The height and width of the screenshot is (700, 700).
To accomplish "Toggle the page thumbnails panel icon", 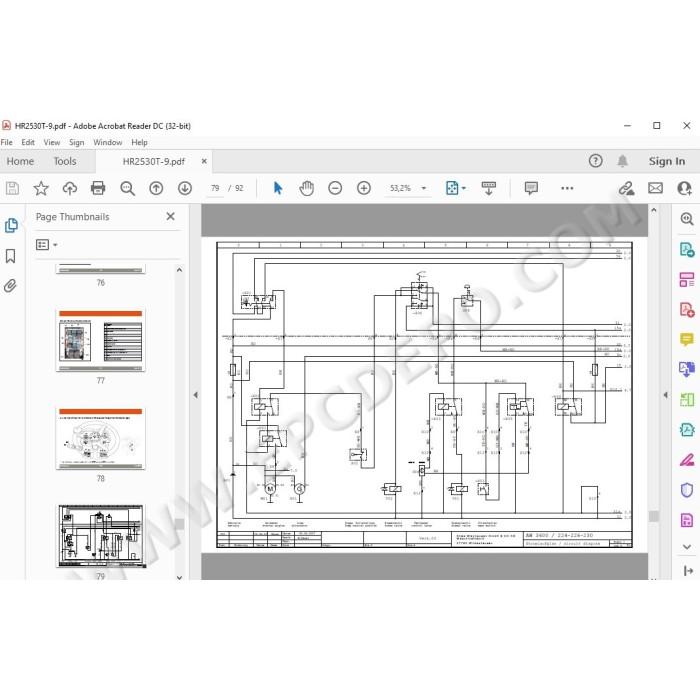I will click(11, 225).
